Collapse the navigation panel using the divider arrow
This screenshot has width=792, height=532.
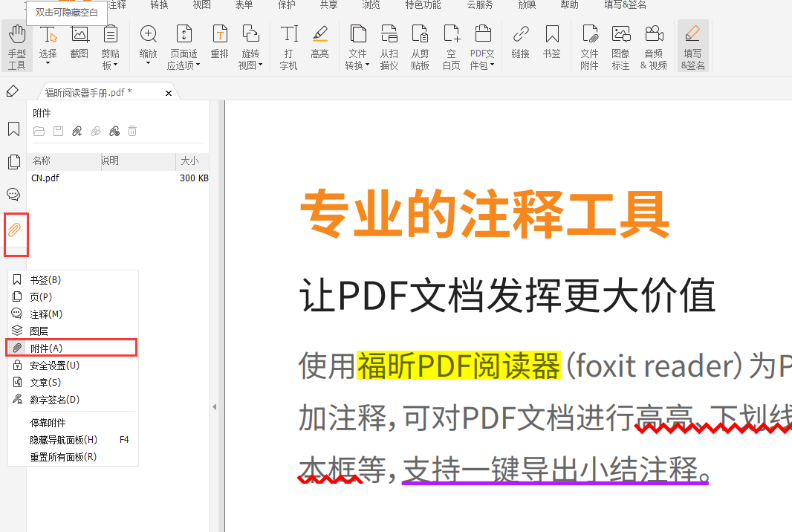coord(215,406)
